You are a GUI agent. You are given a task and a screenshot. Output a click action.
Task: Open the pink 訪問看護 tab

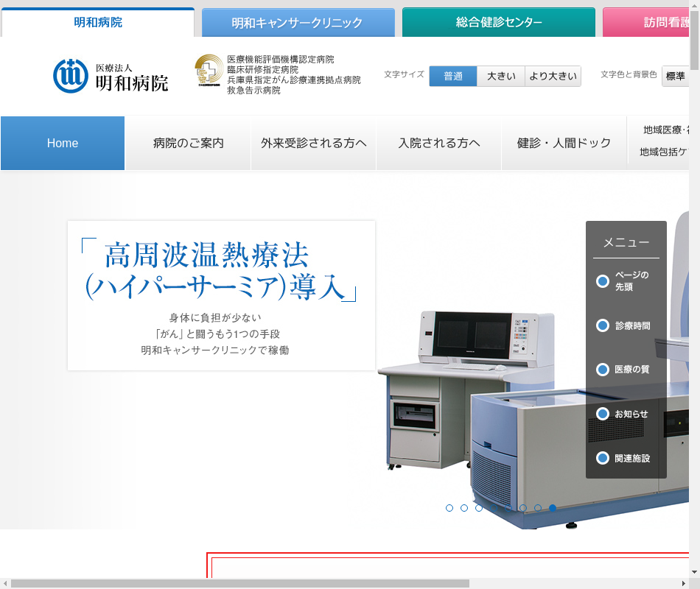pos(646,22)
